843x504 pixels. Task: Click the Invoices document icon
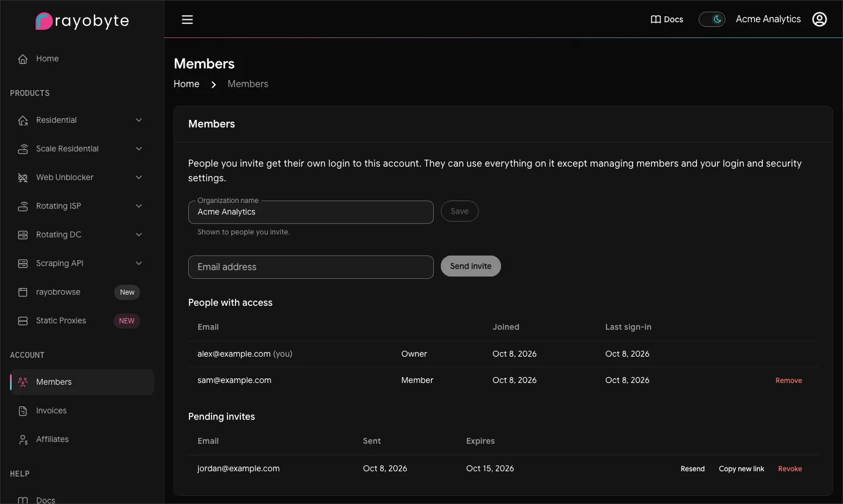point(23,410)
